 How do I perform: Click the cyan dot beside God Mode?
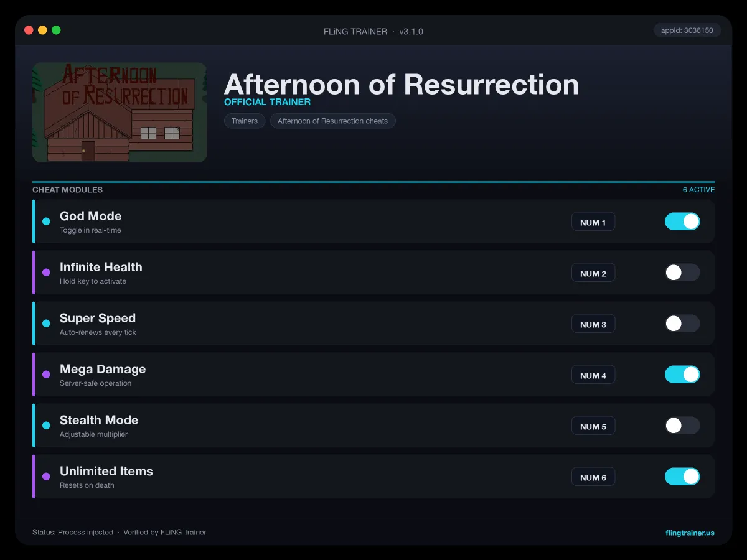[46, 222]
